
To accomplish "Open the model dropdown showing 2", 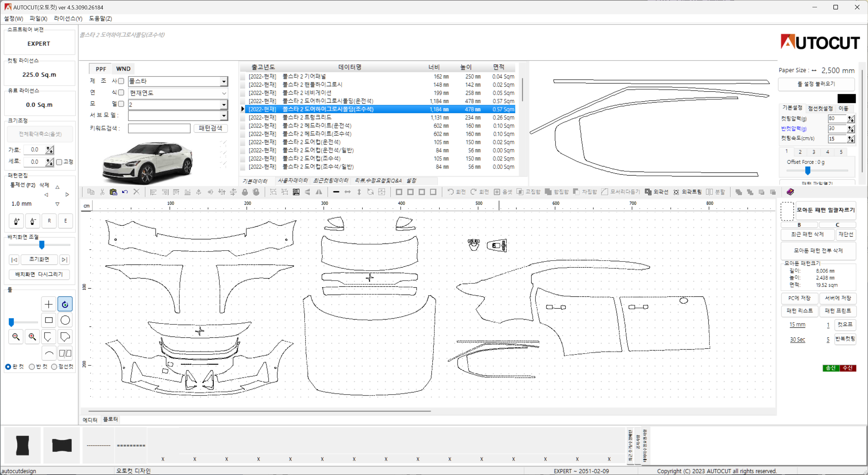I will pyautogui.click(x=224, y=104).
